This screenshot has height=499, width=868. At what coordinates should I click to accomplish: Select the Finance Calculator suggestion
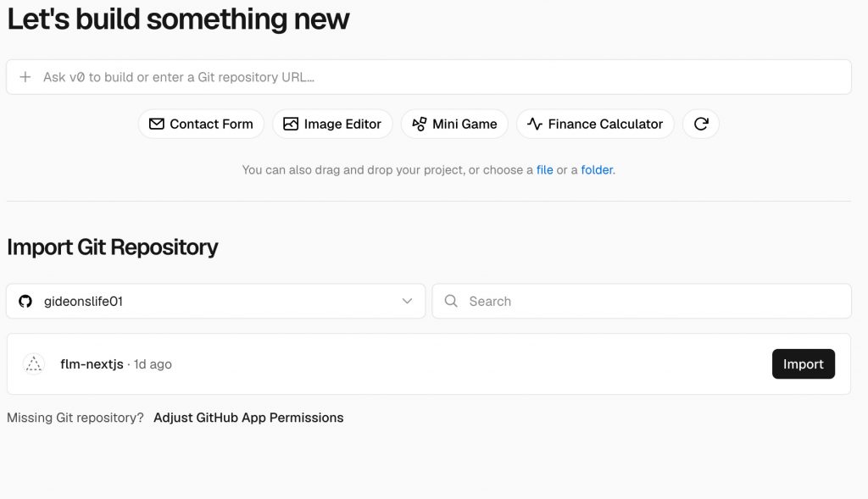point(595,124)
